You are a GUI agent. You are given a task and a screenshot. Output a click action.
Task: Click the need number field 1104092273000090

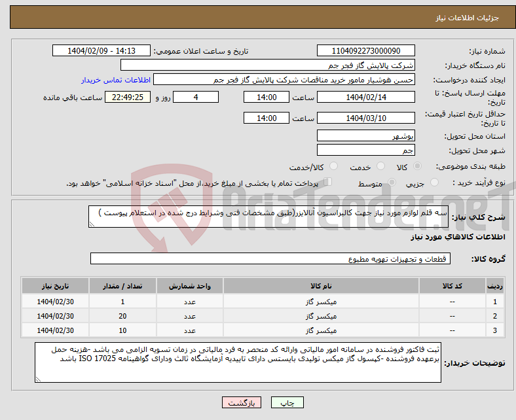point(366,50)
